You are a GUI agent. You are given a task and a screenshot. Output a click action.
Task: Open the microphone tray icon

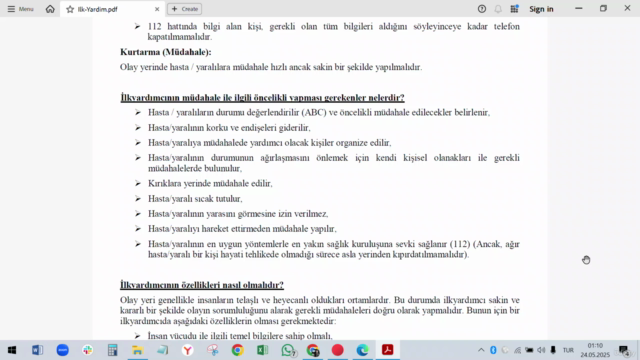pyautogui.click(x=553, y=350)
